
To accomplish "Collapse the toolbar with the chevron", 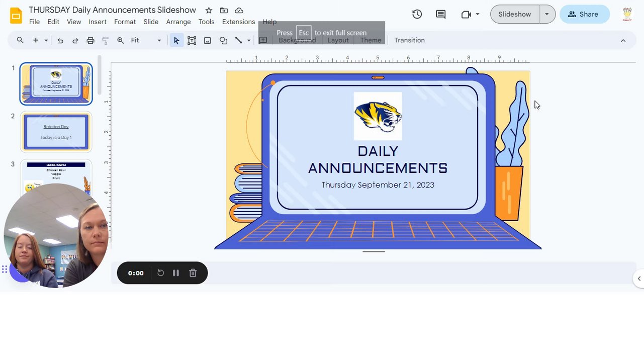I will pos(623,40).
